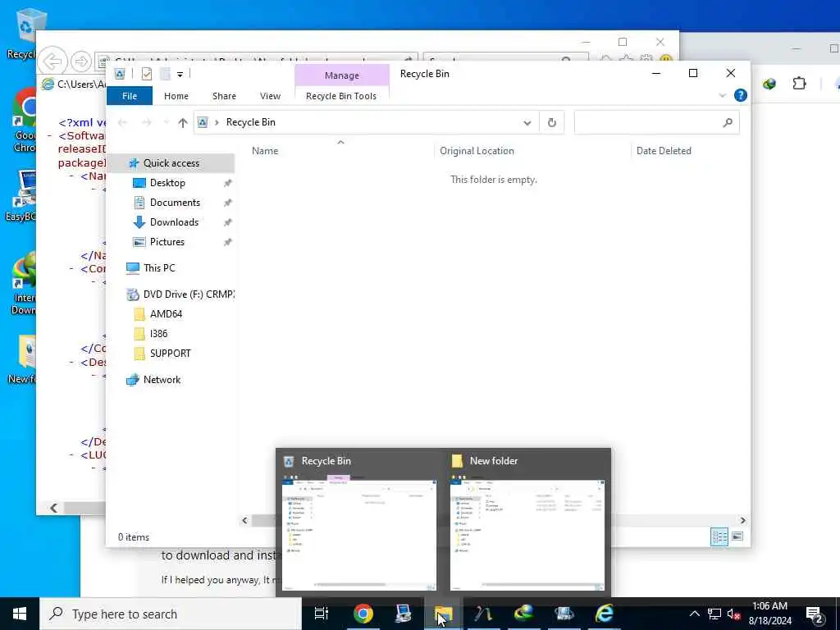Unpin Documents using its pin icon
Viewport: 840px width, 630px height.
[228, 203]
